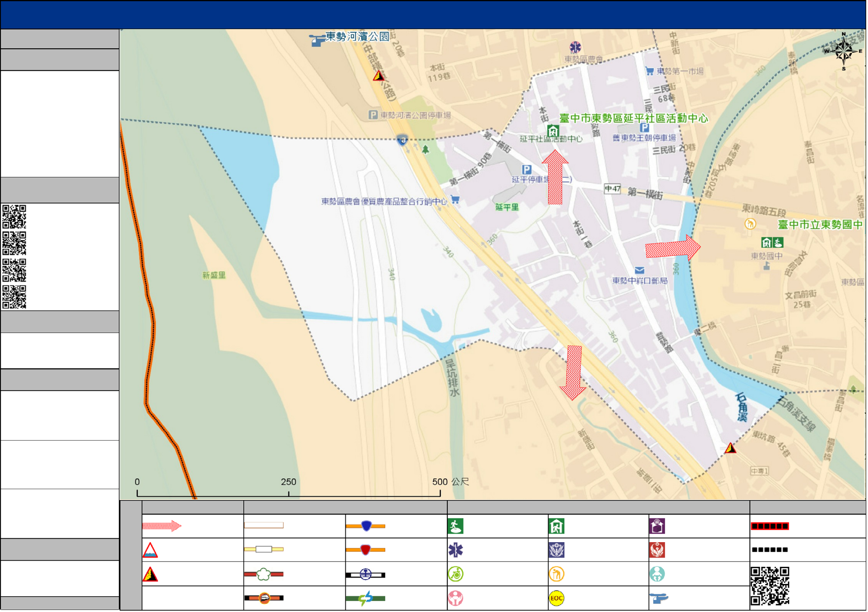Click the legend's blue police badge icon
Image resolution: width=868 pixels, height=612 pixels.
point(557,550)
